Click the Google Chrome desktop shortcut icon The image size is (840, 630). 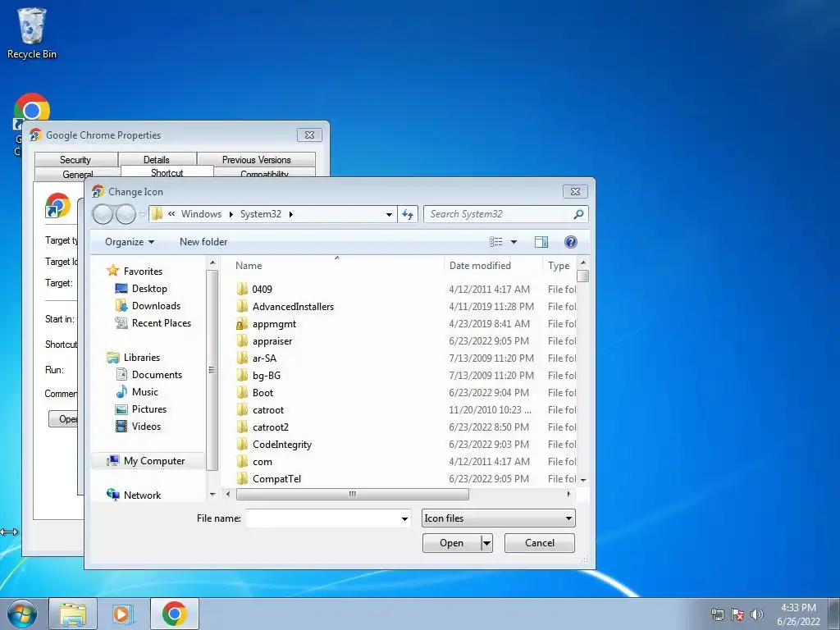[x=32, y=109]
